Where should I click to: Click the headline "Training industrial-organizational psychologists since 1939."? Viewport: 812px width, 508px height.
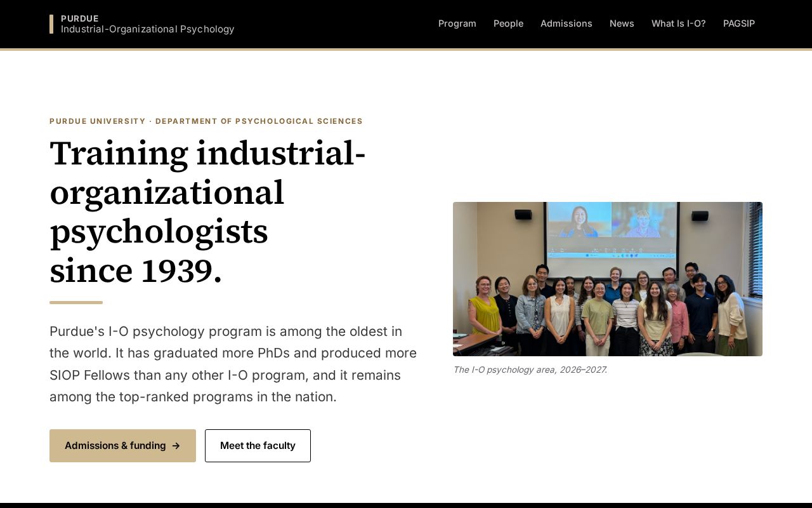(208, 212)
